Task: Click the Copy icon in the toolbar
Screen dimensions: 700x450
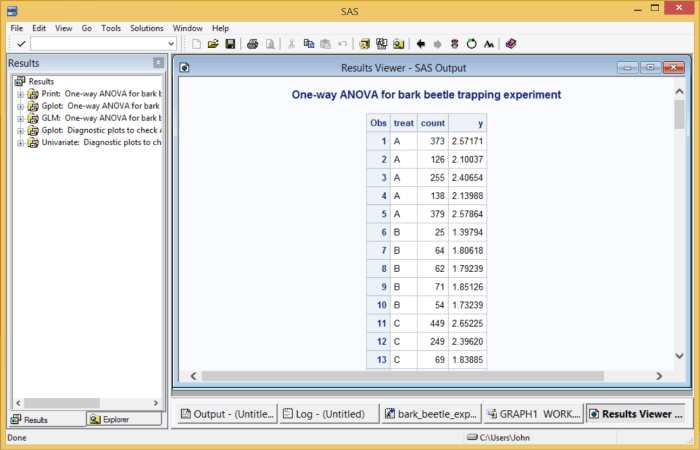Action: tap(309, 44)
